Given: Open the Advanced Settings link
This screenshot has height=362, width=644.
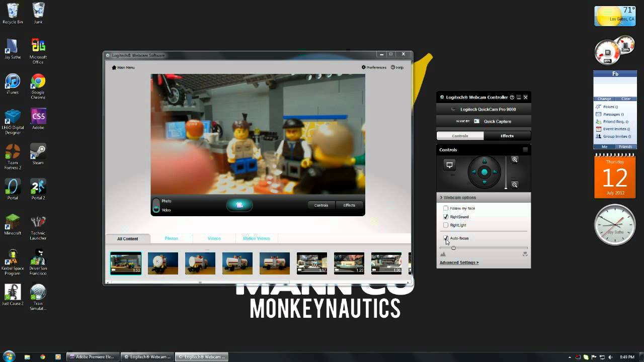Looking at the screenshot, I should pos(459,262).
